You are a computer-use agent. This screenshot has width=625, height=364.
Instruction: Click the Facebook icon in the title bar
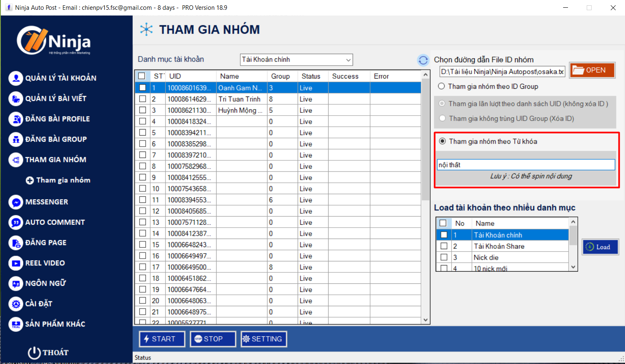8,7
